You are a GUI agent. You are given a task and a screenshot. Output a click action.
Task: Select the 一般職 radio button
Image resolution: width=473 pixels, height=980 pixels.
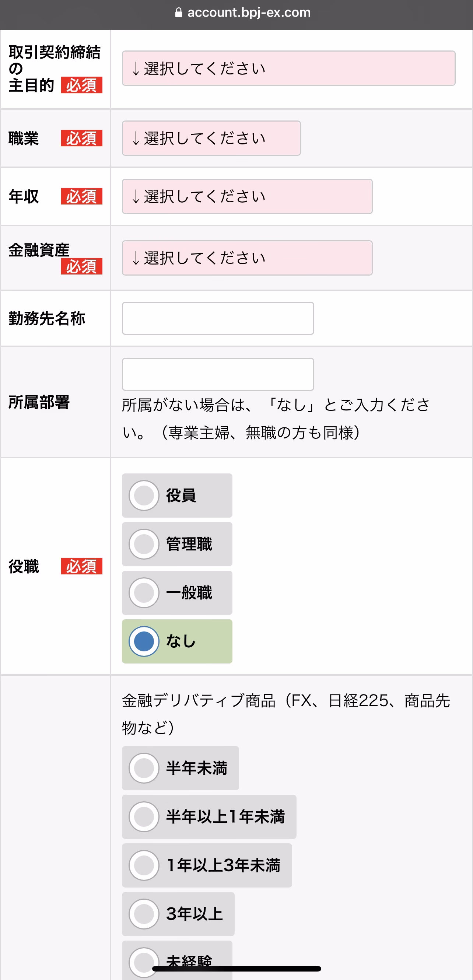[177, 593]
